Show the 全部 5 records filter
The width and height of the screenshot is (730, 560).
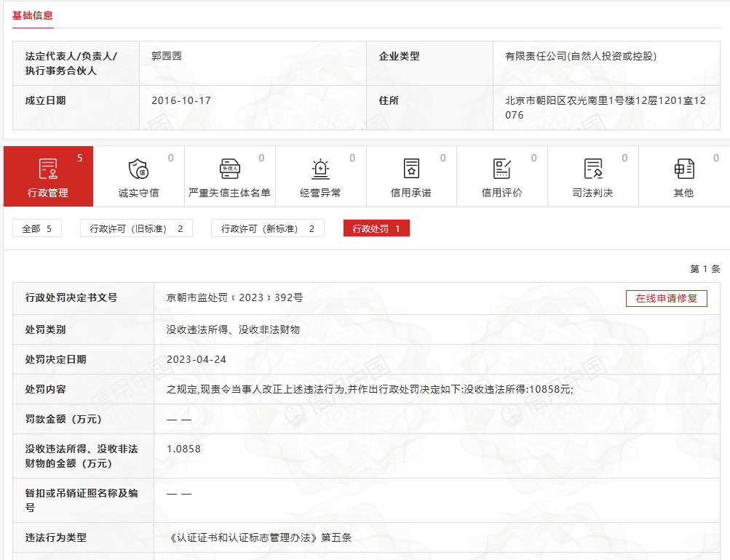[x=37, y=228]
